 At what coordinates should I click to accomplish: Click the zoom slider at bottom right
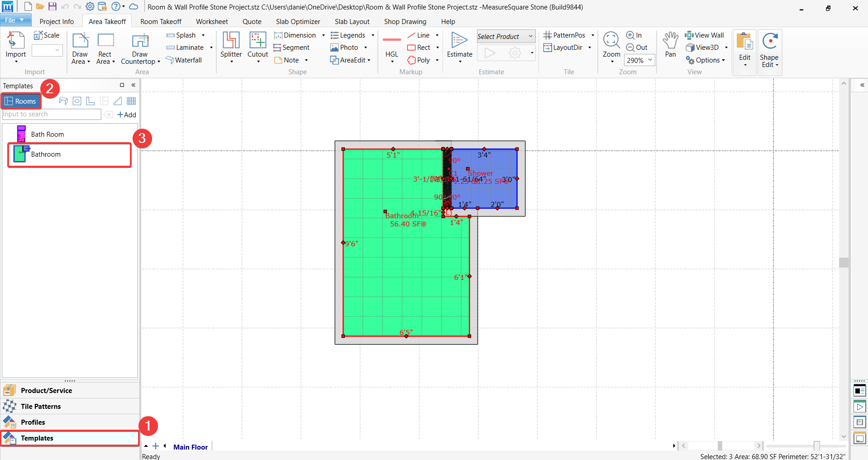point(816,446)
